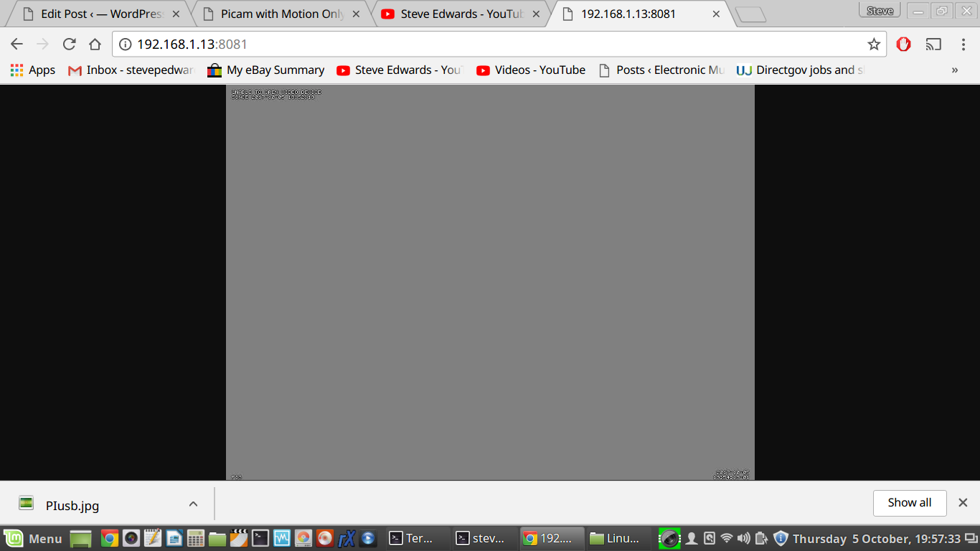Toggle the volume speaker tray icon

pos(743,538)
